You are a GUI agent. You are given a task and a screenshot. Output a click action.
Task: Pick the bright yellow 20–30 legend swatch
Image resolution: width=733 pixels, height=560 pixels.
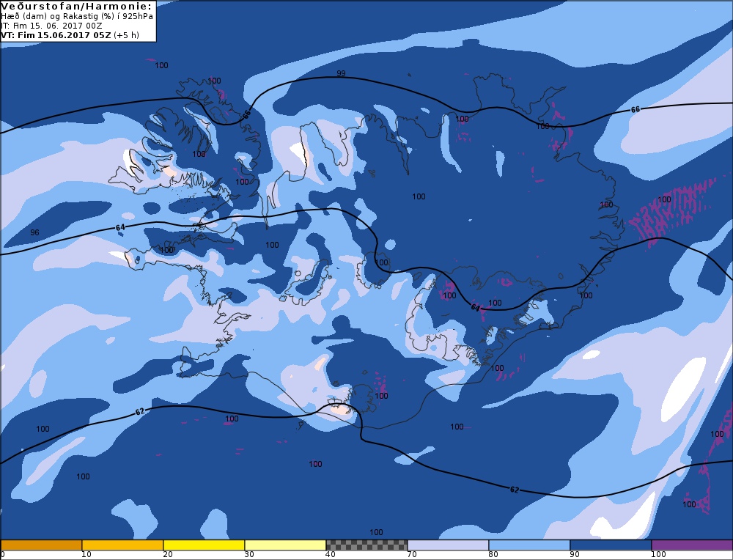pos(204,545)
